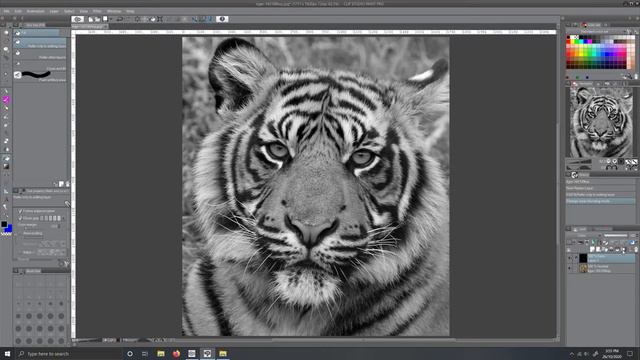Select the Gradient tool

[6, 166]
